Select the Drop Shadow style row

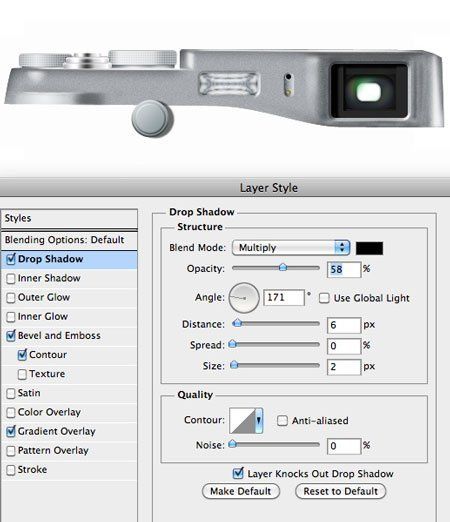click(x=69, y=260)
